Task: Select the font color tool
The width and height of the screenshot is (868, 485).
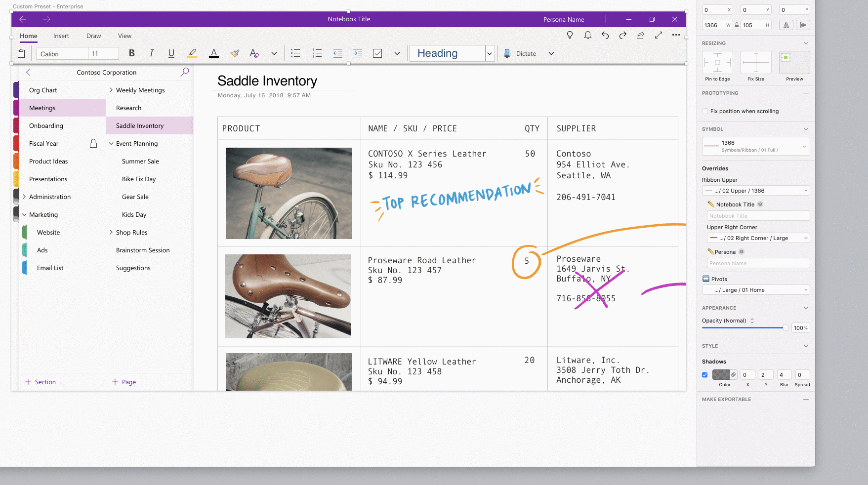Action: coord(213,53)
